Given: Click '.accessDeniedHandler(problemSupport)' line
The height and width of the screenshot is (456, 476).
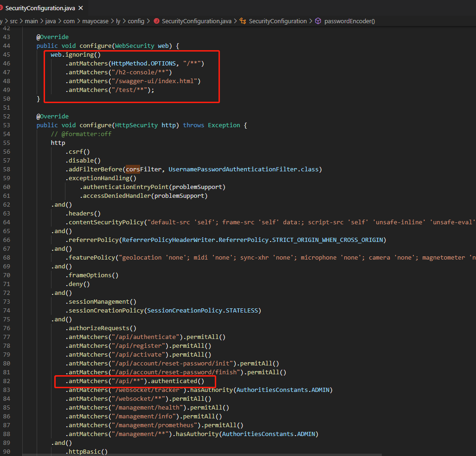Looking at the screenshot, I should [144, 195].
